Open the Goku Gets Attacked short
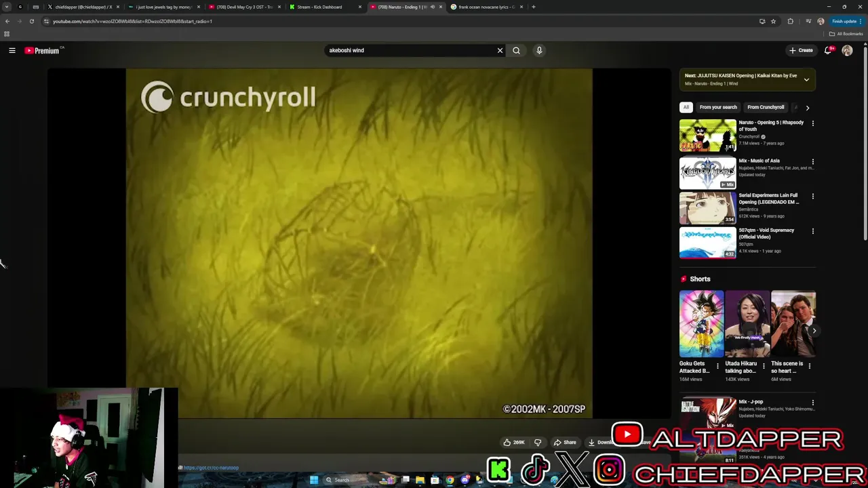 pos(701,323)
